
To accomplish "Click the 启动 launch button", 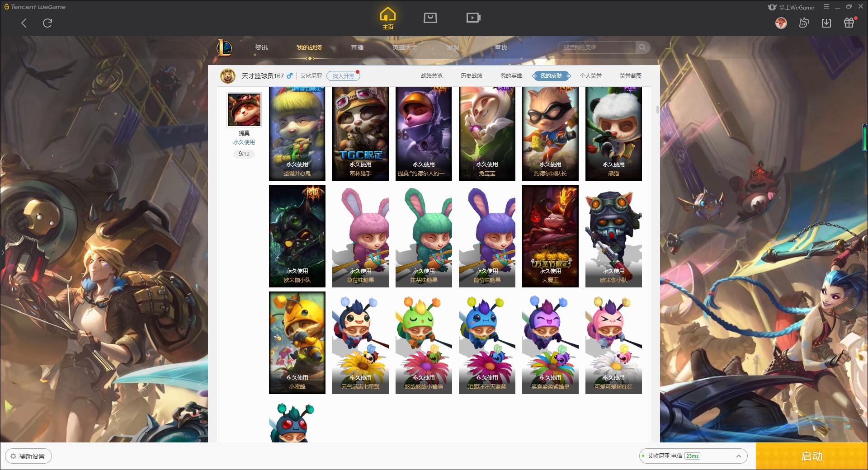I will coord(812,456).
